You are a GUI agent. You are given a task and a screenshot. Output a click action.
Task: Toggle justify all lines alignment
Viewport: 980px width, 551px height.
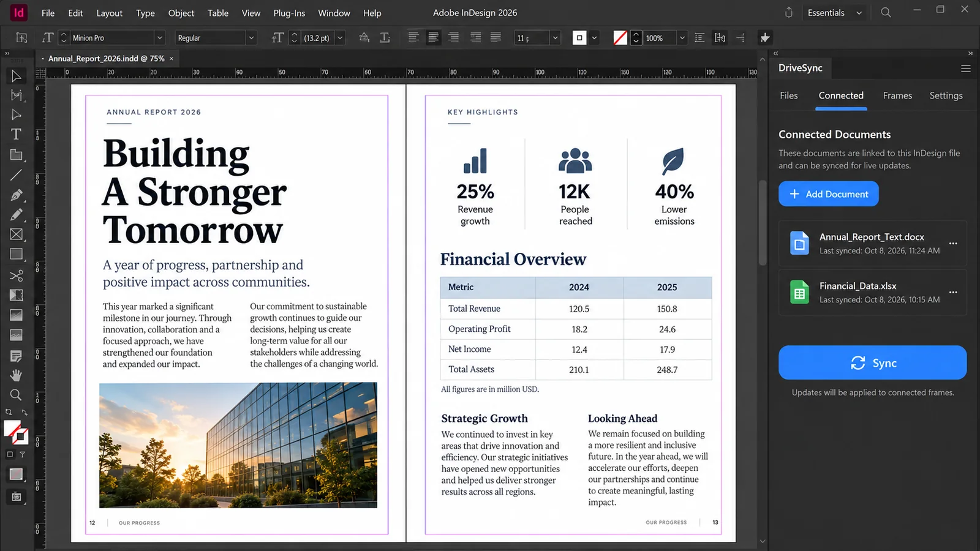pyautogui.click(x=496, y=38)
